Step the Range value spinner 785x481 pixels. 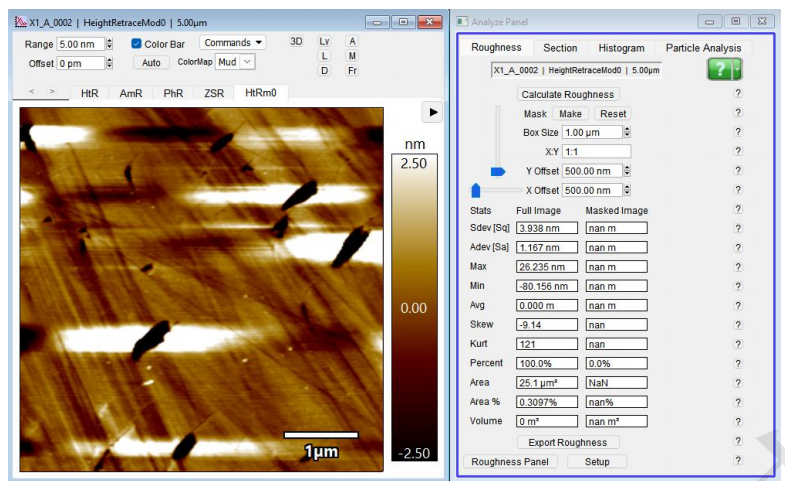click(x=110, y=44)
